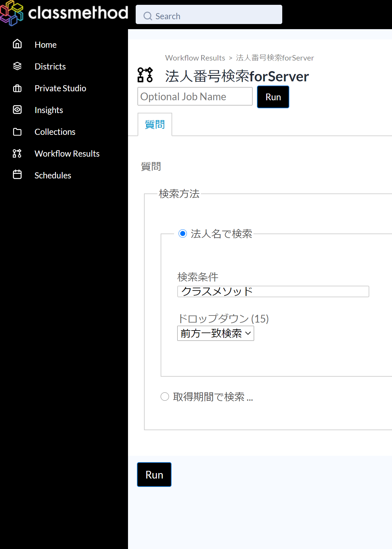The width and height of the screenshot is (392, 549).
Task: Click the classmethod logo
Action: click(x=64, y=13)
